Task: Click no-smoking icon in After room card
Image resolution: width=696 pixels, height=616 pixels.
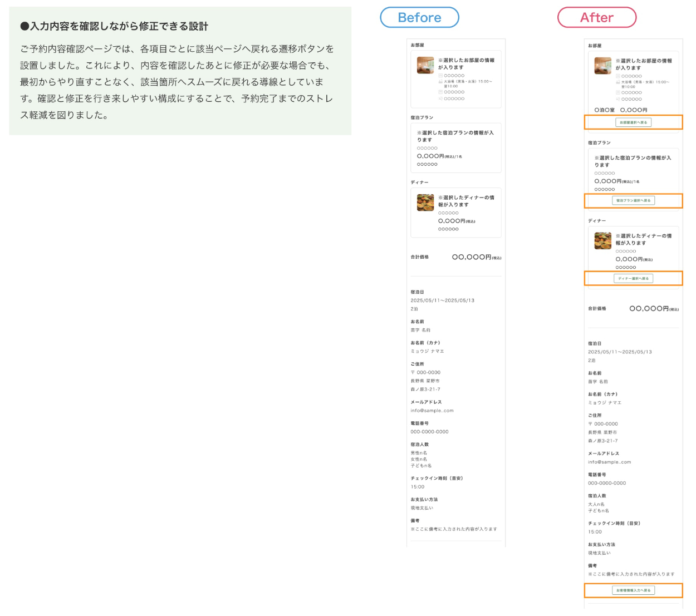Action: coord(618,99)
